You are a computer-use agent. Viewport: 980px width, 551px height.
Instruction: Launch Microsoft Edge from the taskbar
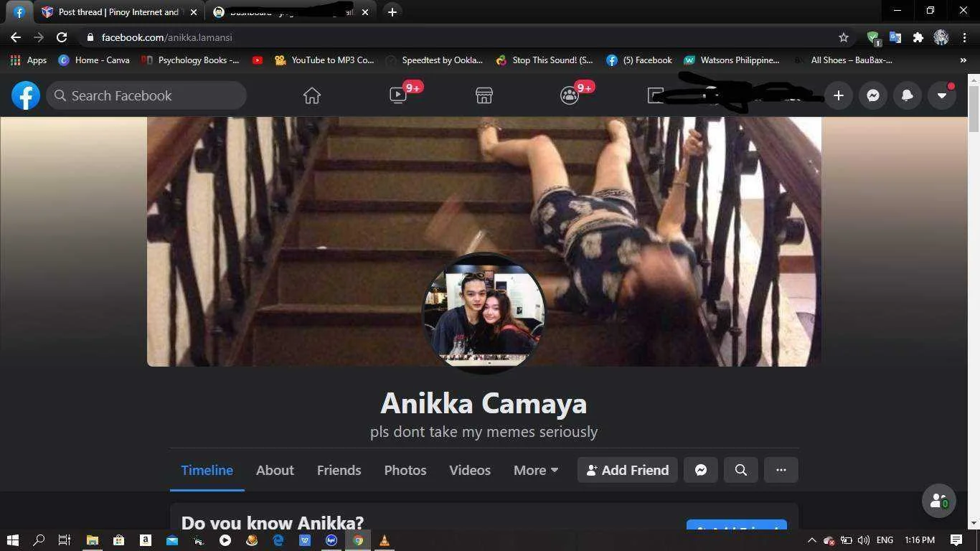click(278, 540)
